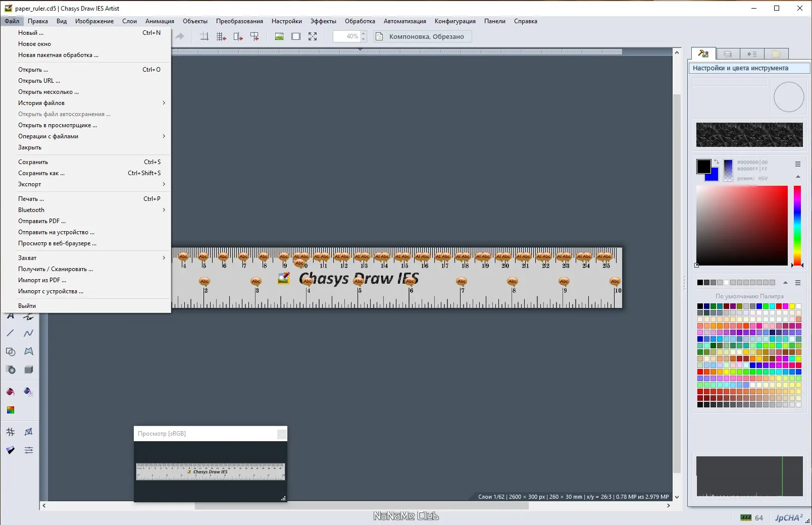
Task: Decrease the zoom percentage with down arrow
Action: pos(363,39)
